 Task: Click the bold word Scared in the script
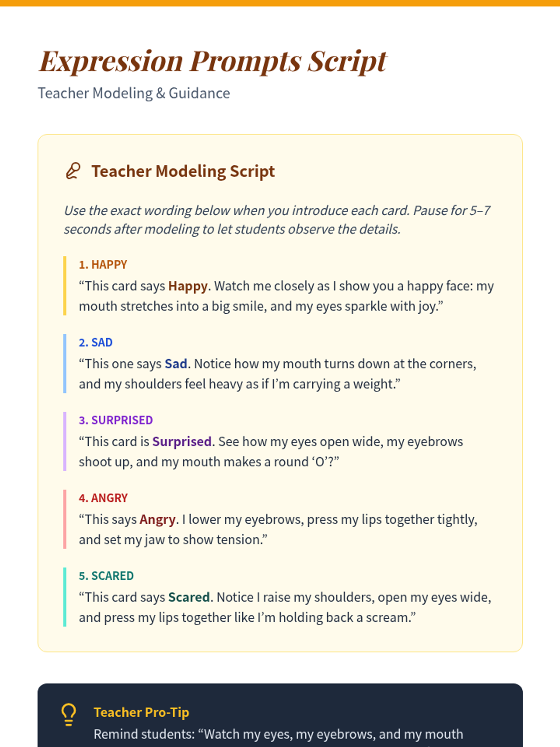189,598
